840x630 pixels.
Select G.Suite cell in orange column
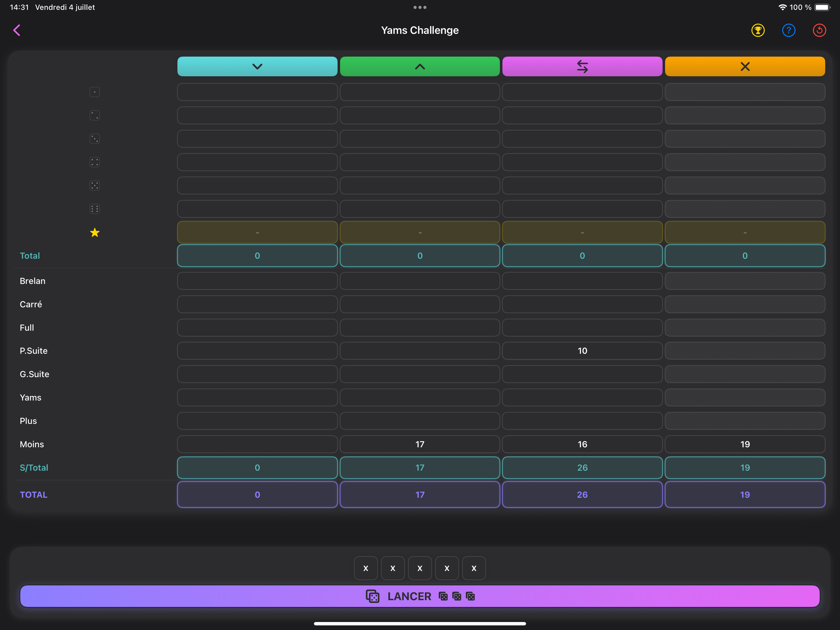[745, 374]
